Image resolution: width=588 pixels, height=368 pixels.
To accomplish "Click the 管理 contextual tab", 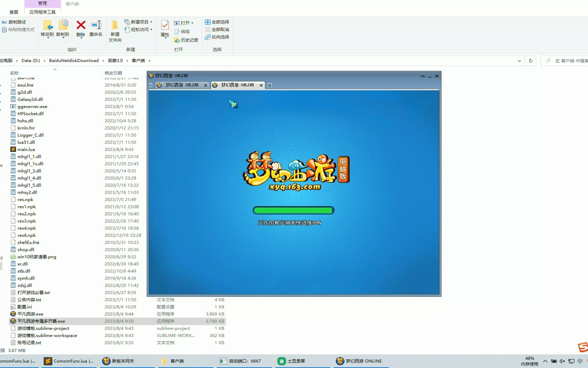I will click(43, 3).
